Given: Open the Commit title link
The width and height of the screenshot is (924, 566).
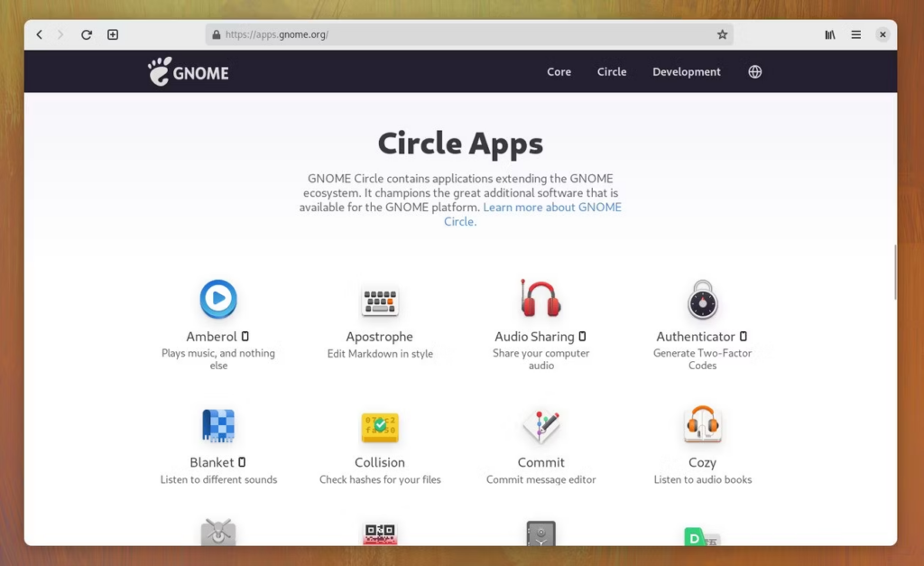Looking at the screenshot, I should (541, 463).
